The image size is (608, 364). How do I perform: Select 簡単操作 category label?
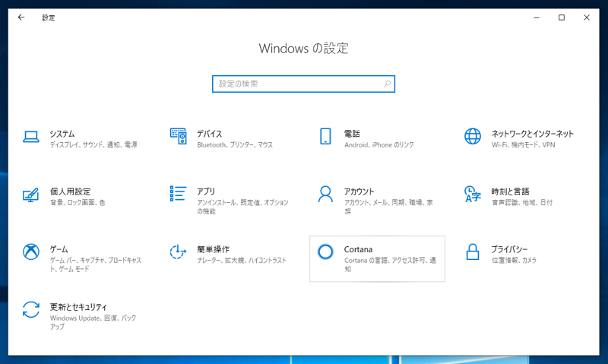coord(214,249)
